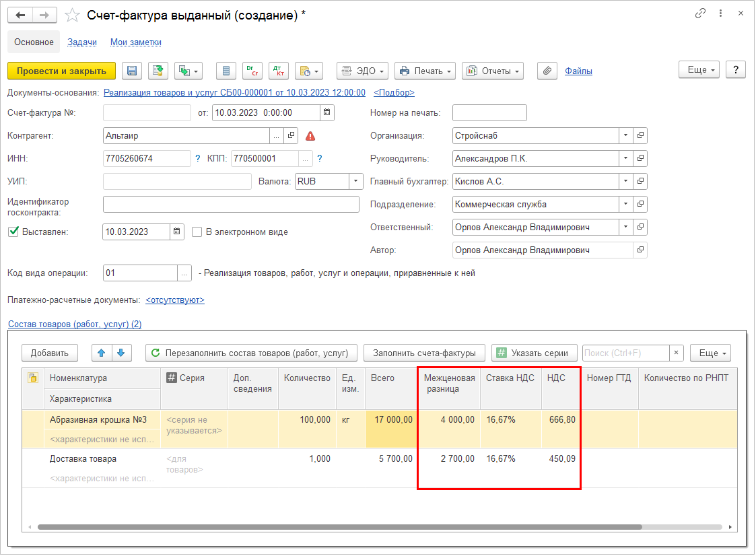
Task: Click the paperclip attachments icon
Action: click(547, 71)
